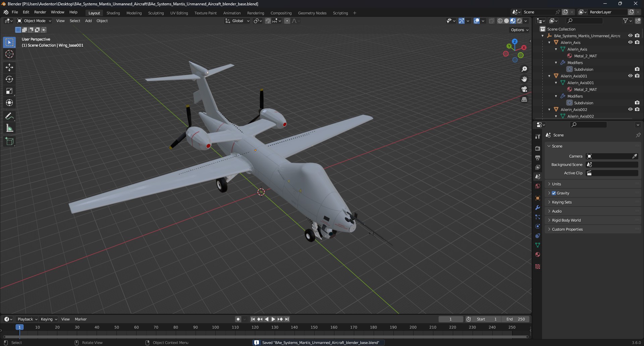Switch to the Shading workspace tab
Image resolution: width=644 pixels, height=346 pixels.
click(113, 13)
